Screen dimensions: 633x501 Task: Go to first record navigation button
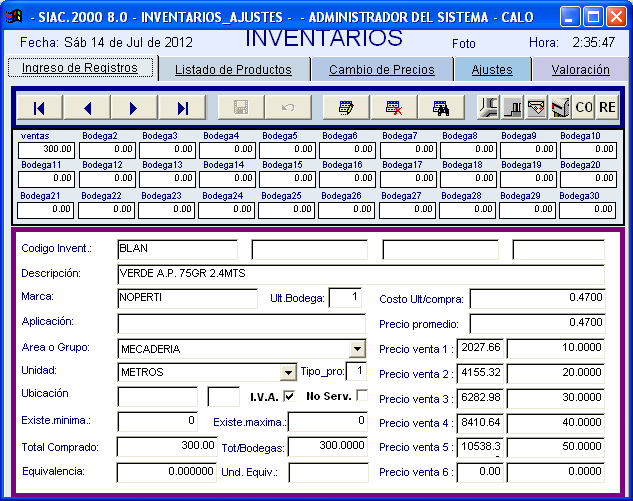39,108
